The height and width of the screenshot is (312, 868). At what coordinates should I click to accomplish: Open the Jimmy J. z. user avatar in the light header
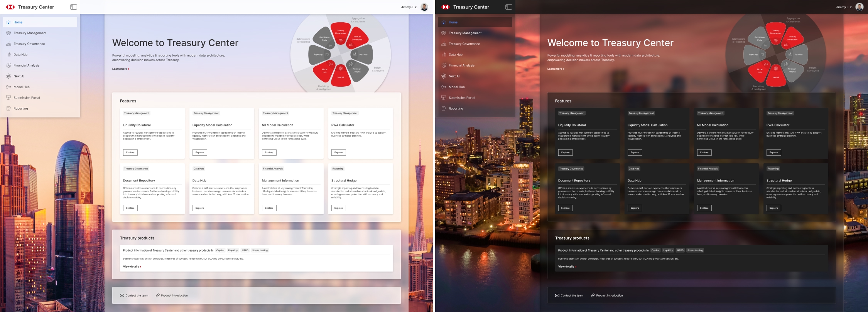[424, 7]
